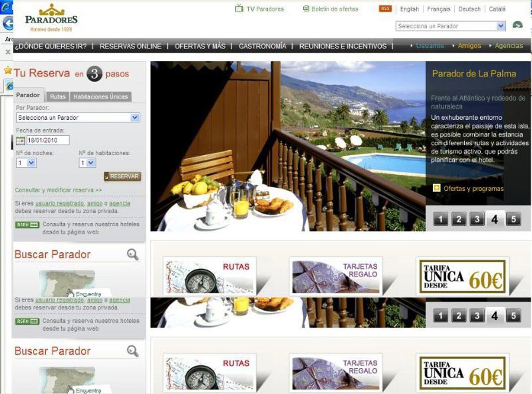Viewport: 532px width, 394px height.
Task: Click the Fecha de entrada date field
Action: point(48,141)
